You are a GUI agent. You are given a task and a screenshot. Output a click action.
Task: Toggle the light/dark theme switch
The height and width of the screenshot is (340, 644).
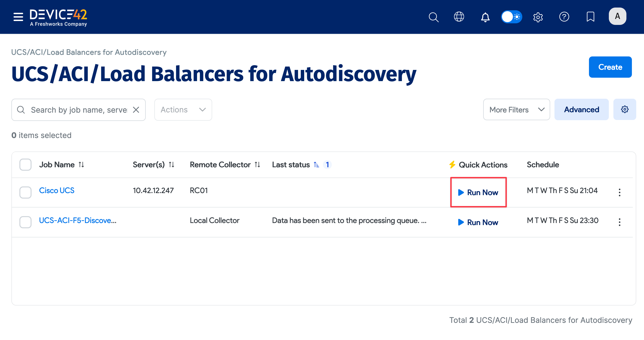pyautogui.click(x=512, y=17)
